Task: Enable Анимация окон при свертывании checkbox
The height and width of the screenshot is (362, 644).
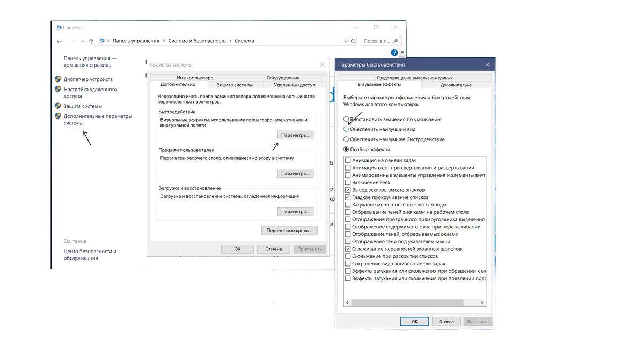Action: (x=348, y=168)
